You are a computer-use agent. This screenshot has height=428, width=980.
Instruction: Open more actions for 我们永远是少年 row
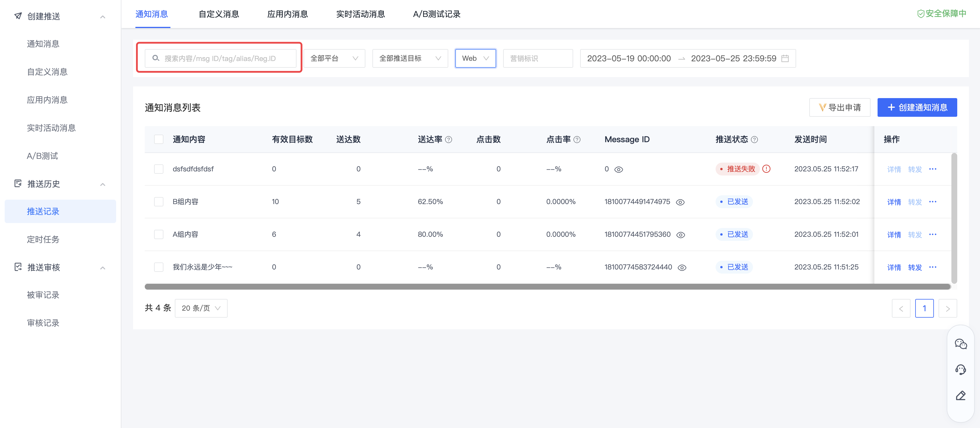(933, 267)
